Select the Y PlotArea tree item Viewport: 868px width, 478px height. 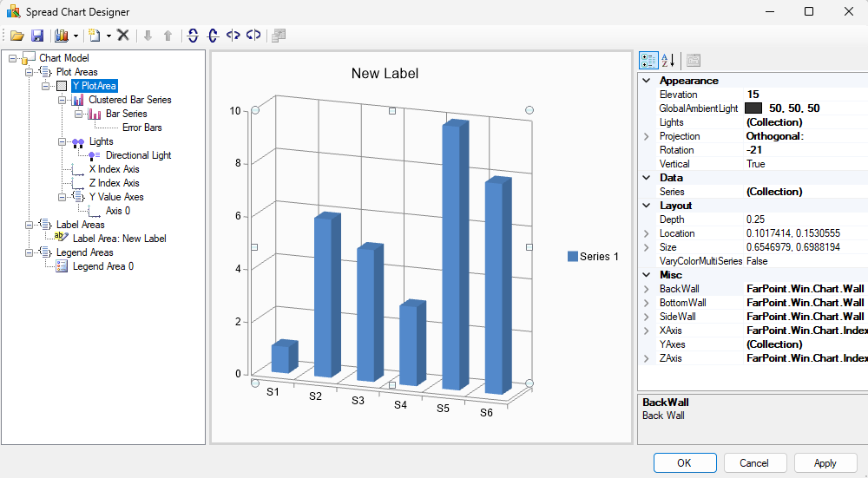click(x=94, y=86)
